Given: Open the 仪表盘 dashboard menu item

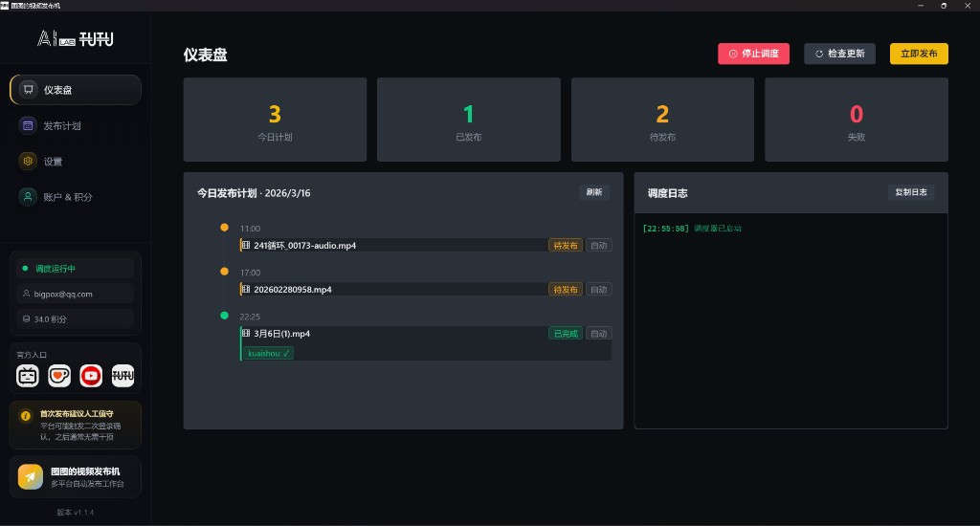Looking at the screenshot, I should point(76,90).
